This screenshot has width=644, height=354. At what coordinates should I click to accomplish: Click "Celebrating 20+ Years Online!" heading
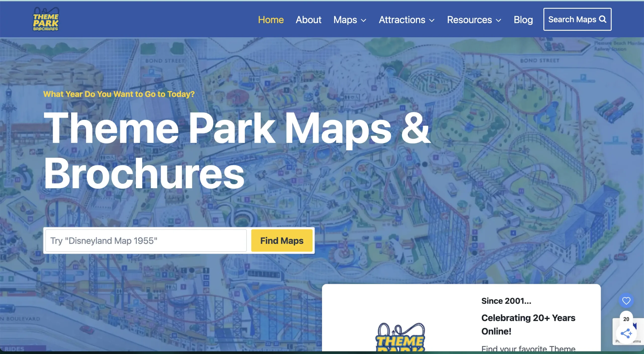528,324
